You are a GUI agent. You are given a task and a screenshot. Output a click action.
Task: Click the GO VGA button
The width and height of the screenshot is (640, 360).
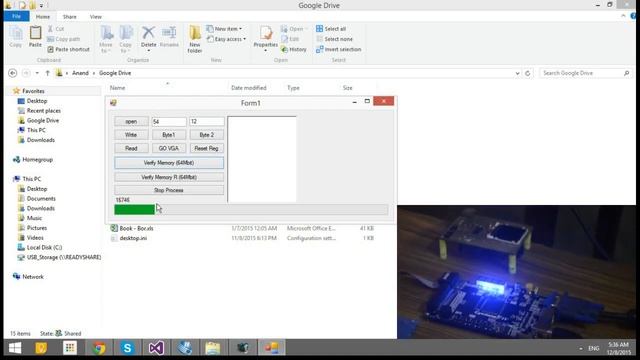tap(169, 149)
